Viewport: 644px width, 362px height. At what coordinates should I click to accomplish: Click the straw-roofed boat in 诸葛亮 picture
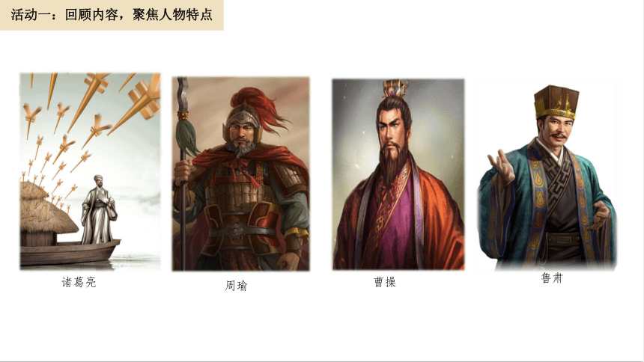pyautogui.click(x=61, y=230)
